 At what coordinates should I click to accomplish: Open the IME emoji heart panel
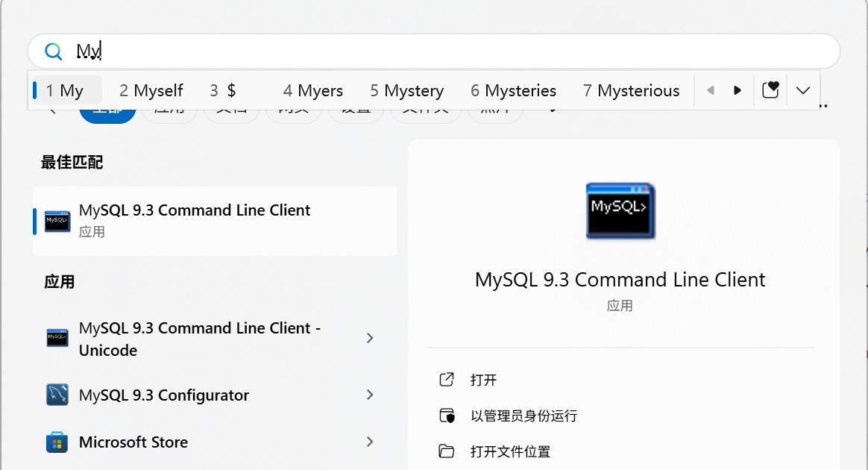(770, 90)
